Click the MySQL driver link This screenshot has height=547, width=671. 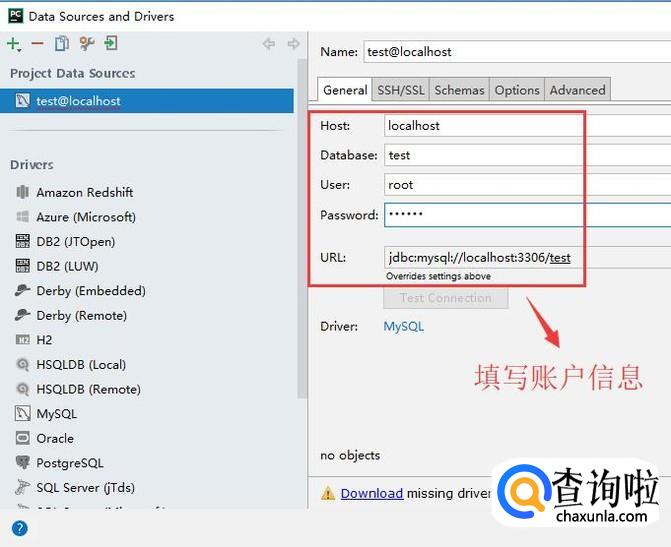(404, 326)
